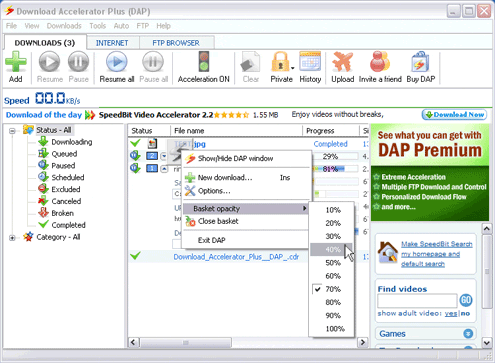
Task: Click the Upload airplane icon
Action: [342, 62]
